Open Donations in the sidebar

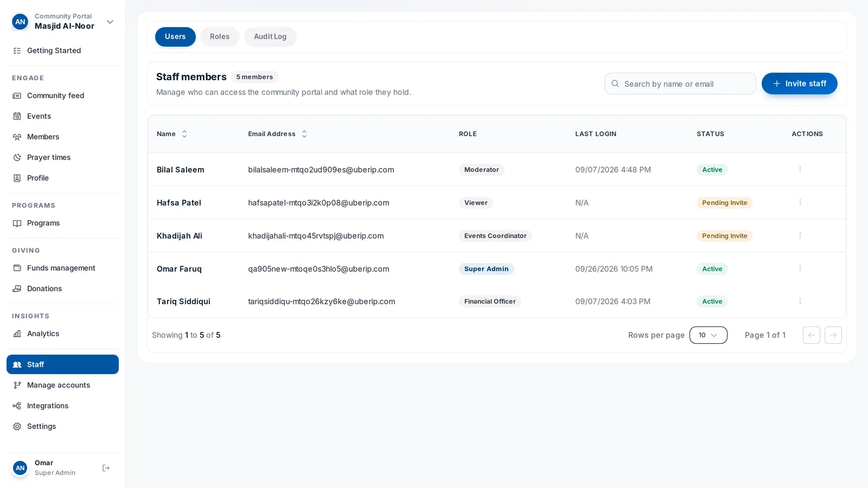coord(62,288)
